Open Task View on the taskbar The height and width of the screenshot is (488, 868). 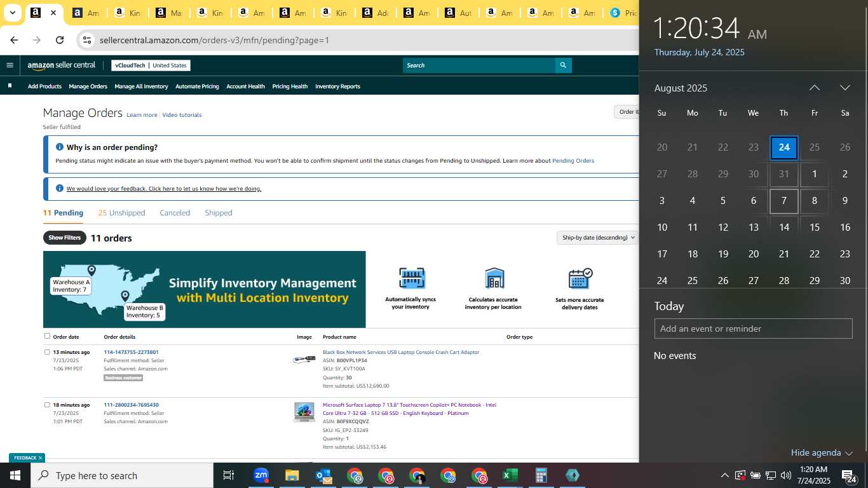229,475
